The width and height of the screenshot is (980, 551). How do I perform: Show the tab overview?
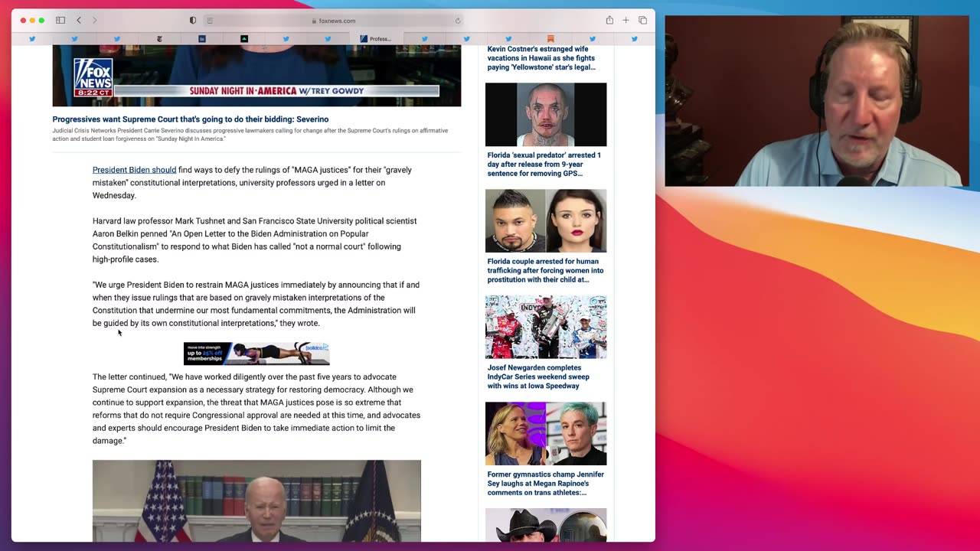pos(642,21)
